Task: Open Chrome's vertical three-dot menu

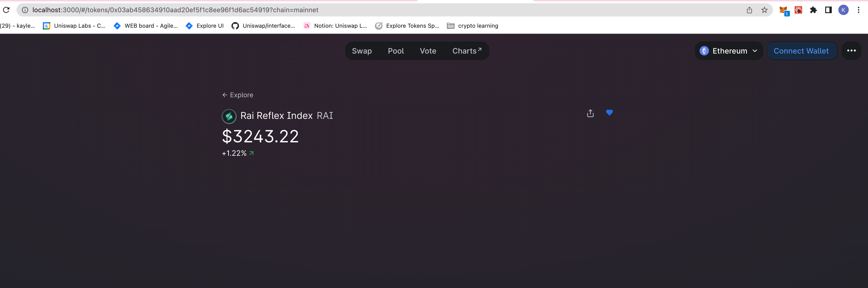Action: pos(859,10)
